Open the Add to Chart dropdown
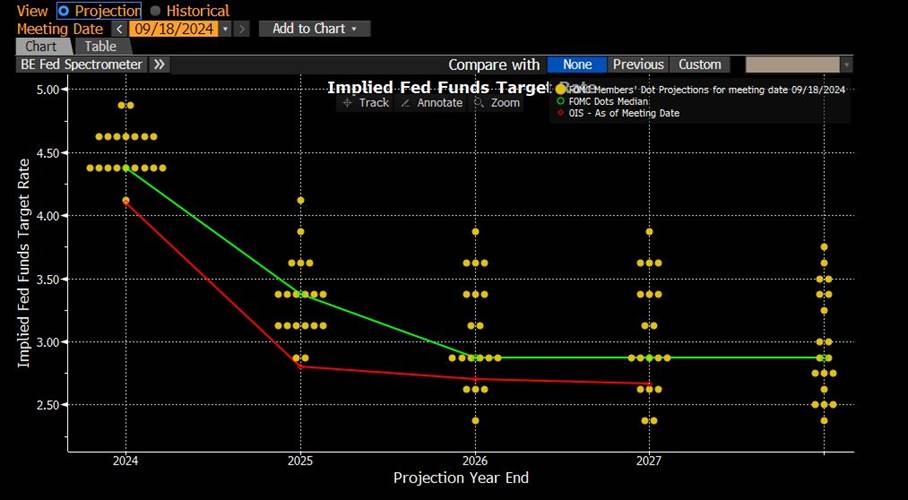Image resolution: width=908 pixels, height=500 pixels. coord(314,29)
